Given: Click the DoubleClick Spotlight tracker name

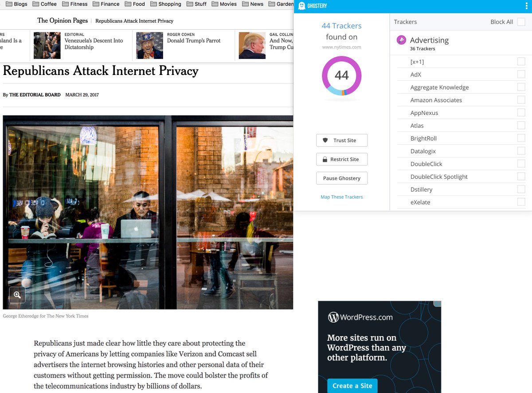Looking at the screenshot, I should click(x=439, y=177).
